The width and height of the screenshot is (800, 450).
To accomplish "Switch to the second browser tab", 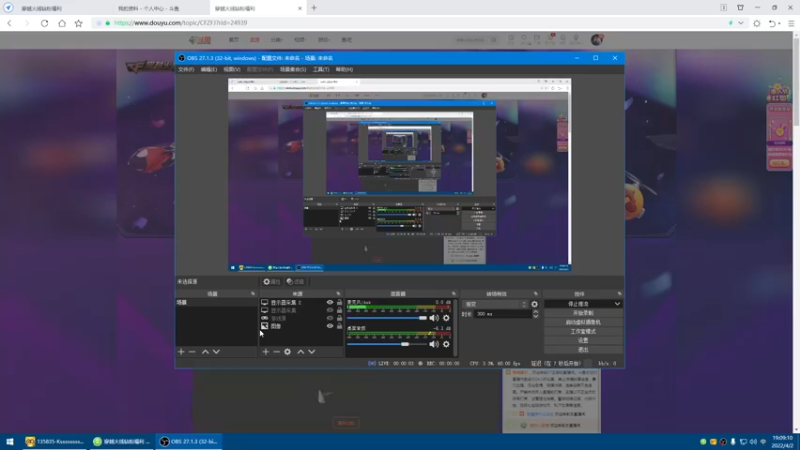I will (x=159, y=8).
